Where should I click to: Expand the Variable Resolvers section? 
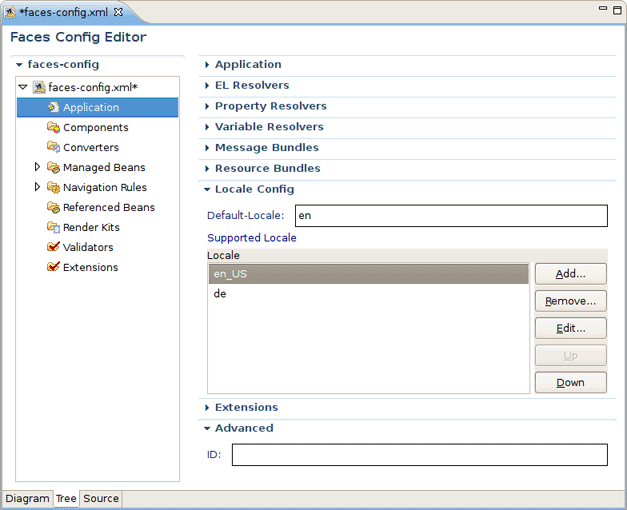click(x=207, y=127)
